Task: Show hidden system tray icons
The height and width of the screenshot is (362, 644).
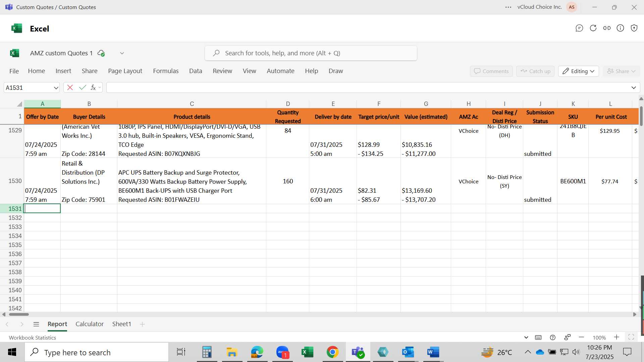Action: 528,352
